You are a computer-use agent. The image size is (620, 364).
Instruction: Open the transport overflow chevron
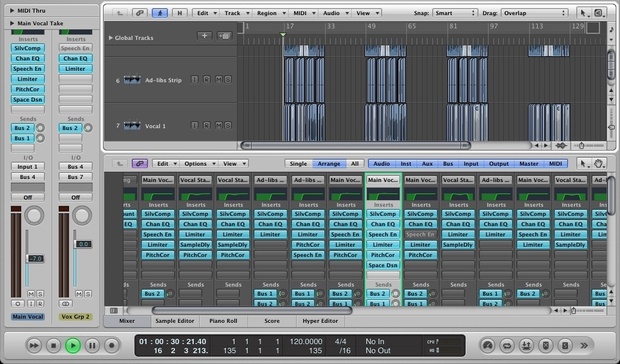(x=584, y=346)
